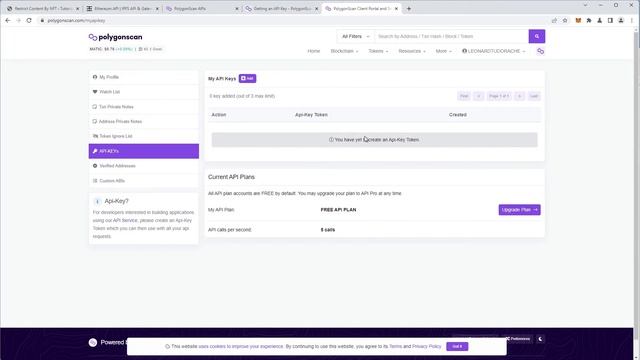Image resolution: width=640 pixels, height=360 pixels.
Task: Open the Privacy Policy link
Action: (427, 347)
